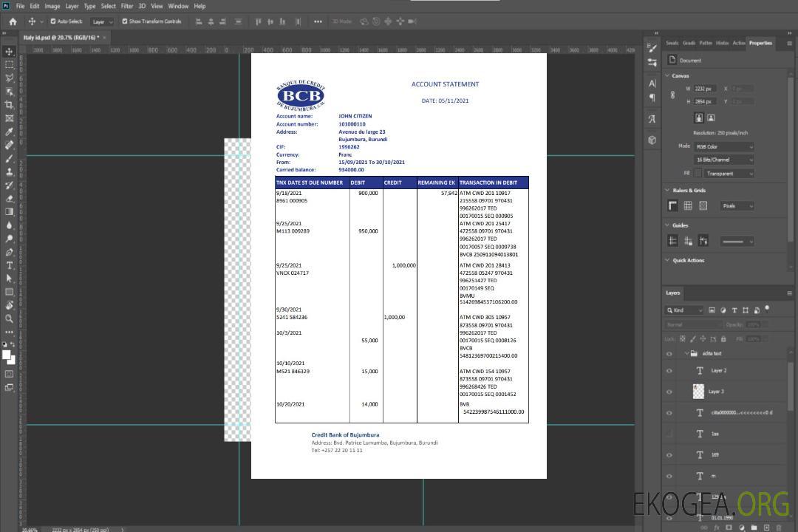Open the Filter menu
The height and width of the screenshot is (532, 798).
click(127, 6)
